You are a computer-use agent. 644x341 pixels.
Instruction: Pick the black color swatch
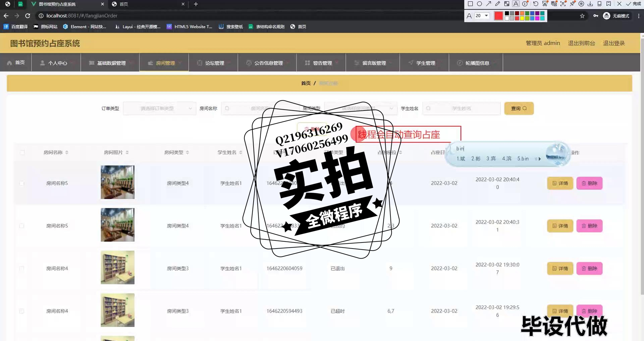click(507, 13)
